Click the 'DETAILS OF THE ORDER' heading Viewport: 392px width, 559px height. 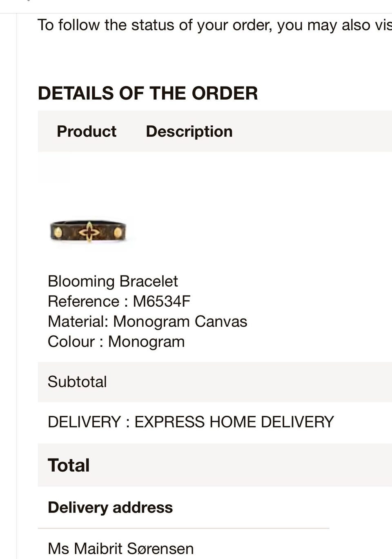148,93
